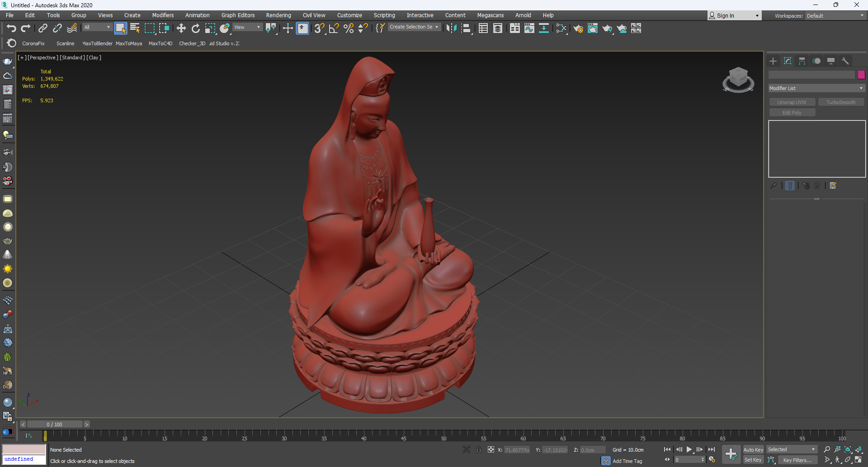Open the selection filter All dropdown

pyautogui.click(x=97, y=27)
